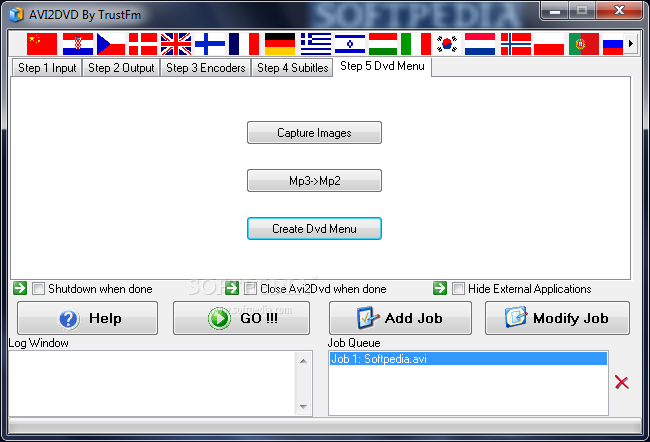Click the Modify Job button
The height and width of the screenshot is (442, 650).
[x=557, y=318]
